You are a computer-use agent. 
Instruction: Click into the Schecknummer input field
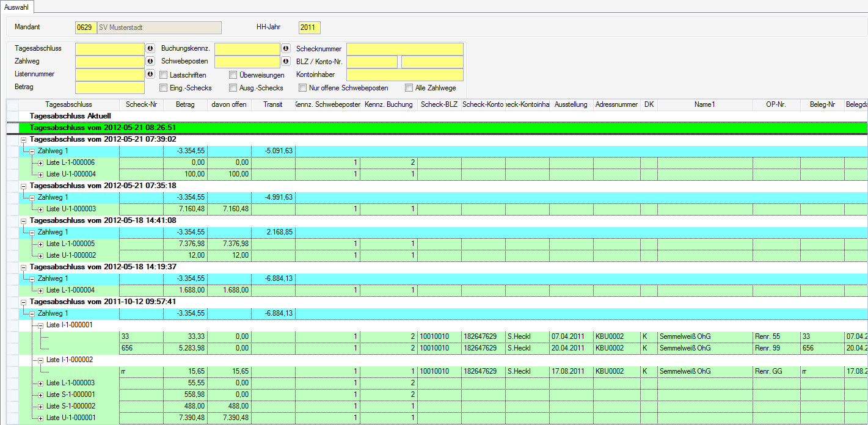(405, 49)
